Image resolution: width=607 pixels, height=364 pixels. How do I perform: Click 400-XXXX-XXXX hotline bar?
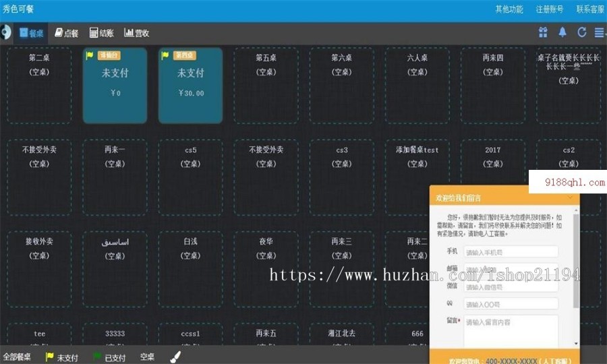point(504,357)
